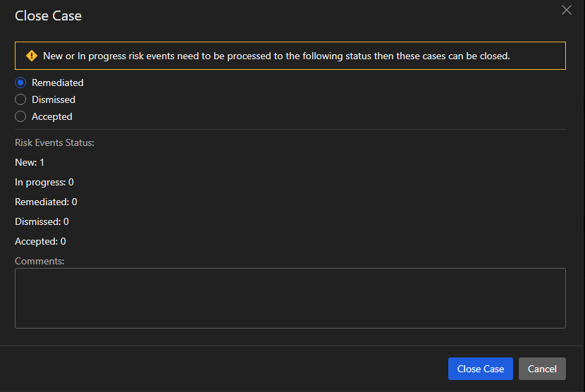Click the Accepted option label text

(x=52, y=116)
